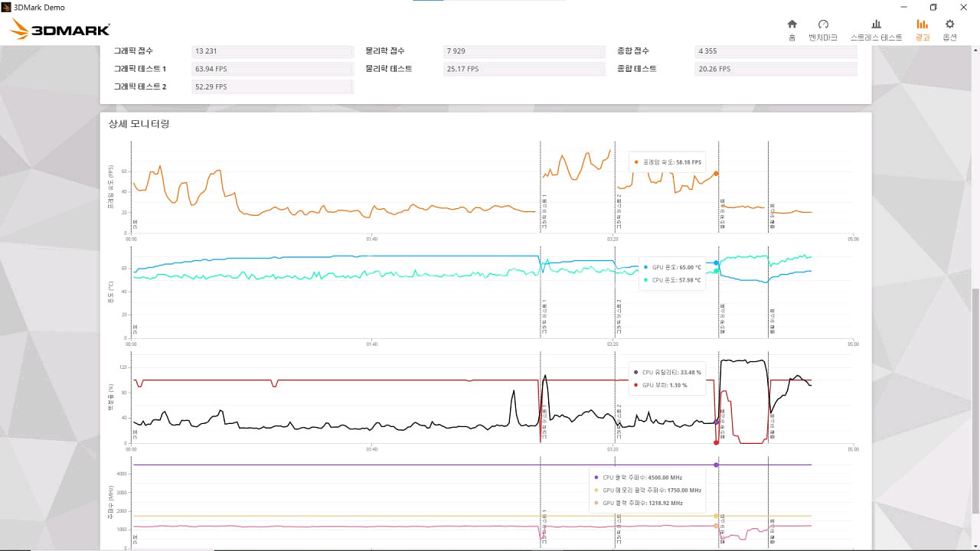Select the 25.17 FPS physics test result
980x551 pixels.
[x=524, y=69]
